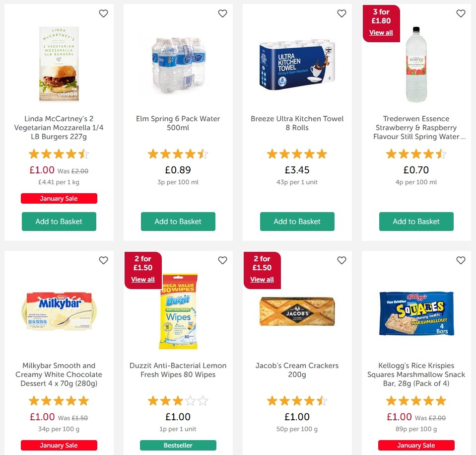Viewport: 476px width, 455px height.
Task: Add Breeze Ultra Kitchen Towel to basket
Action: point(297,222)
